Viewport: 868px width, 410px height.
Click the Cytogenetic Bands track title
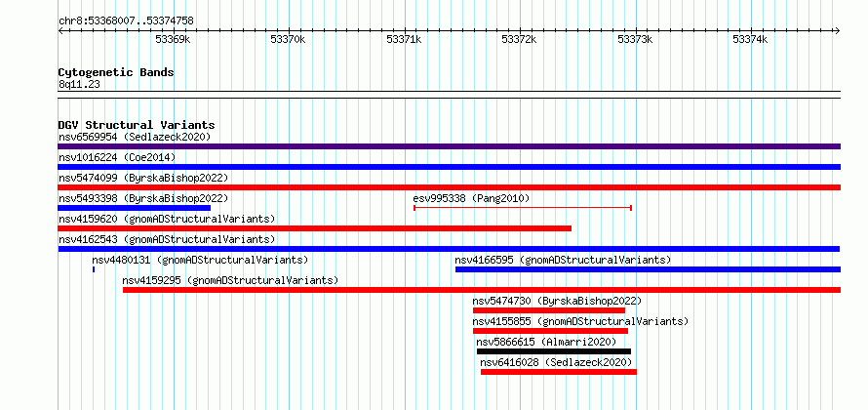point(116,72)
